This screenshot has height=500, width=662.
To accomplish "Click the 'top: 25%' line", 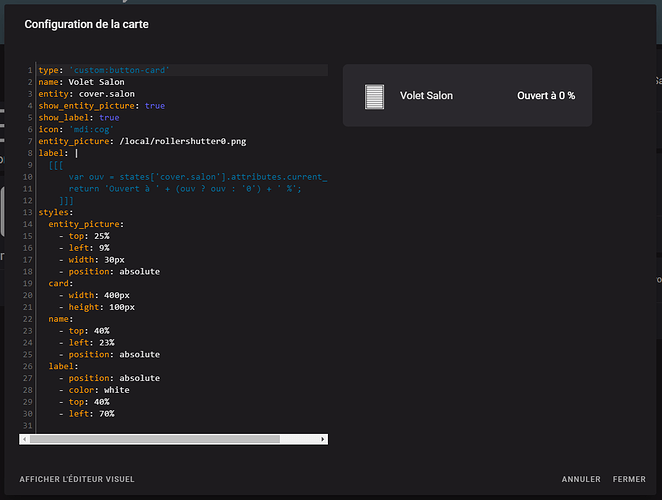I will 84,236.
